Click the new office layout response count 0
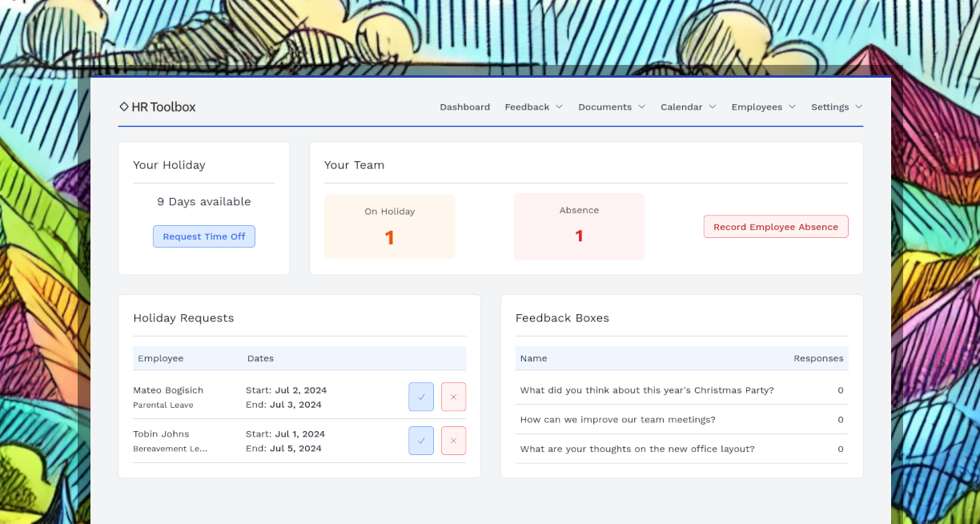This screenshot has height=524, width=980. pos(841,449)
